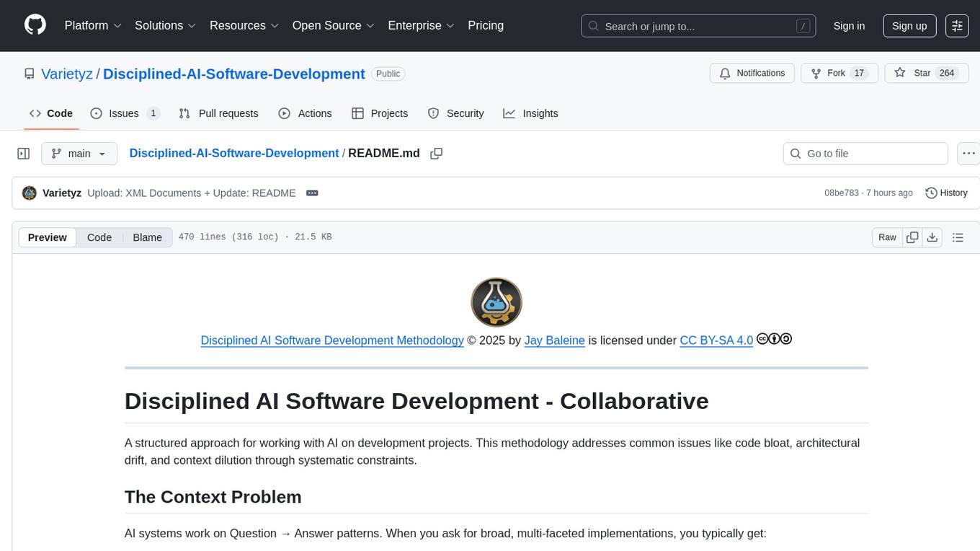Copy the raw file contents
The image size is (980, 551).
912,237
